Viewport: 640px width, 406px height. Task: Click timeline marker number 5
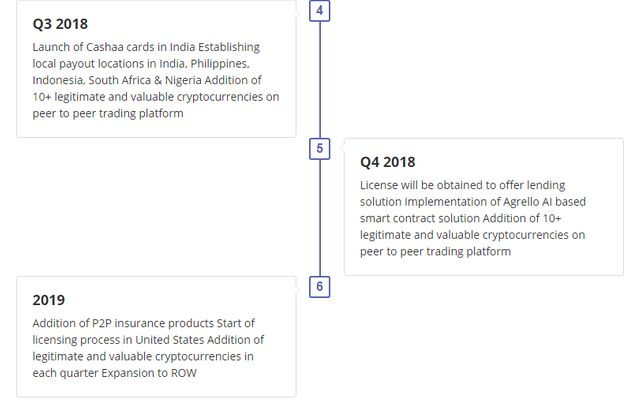(320, 149)
